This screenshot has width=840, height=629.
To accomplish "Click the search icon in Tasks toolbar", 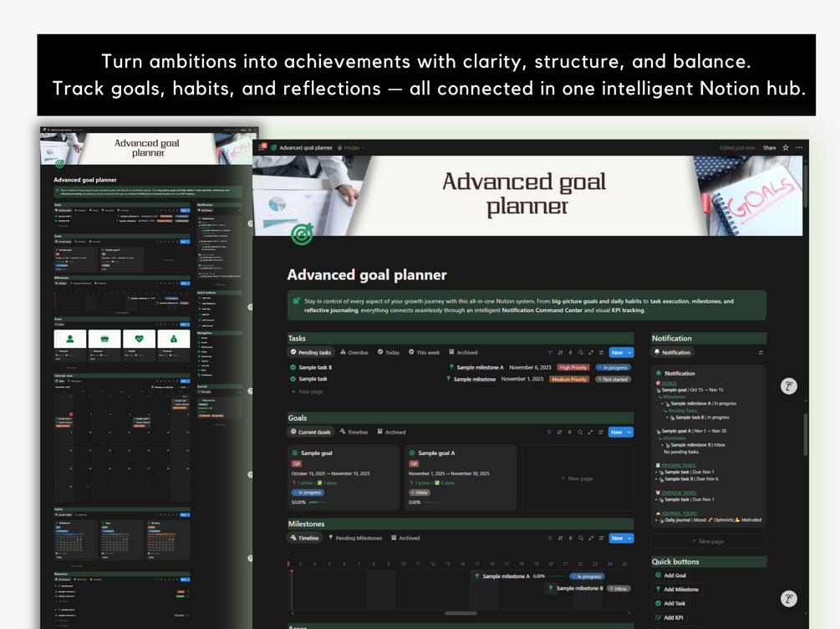I will click(581, 352).
